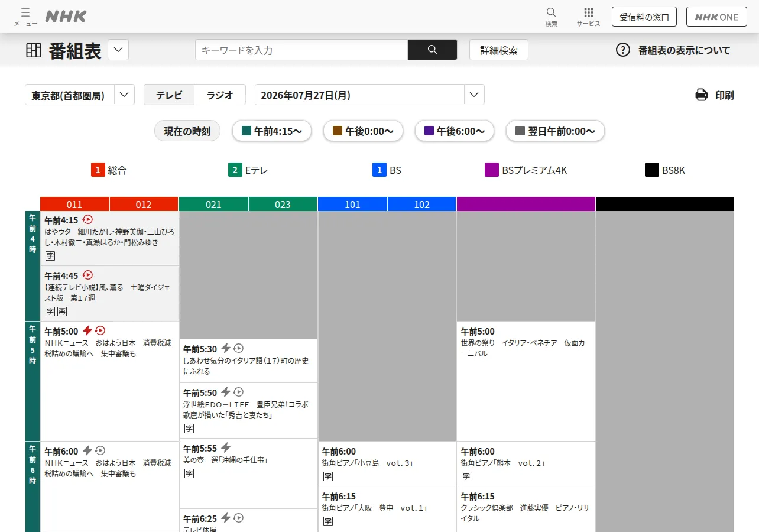Open the 東京都(首都圏局) region dropdown
This screenshot has width=759, height=532.
pyautogui.click(x=80, y=95)
